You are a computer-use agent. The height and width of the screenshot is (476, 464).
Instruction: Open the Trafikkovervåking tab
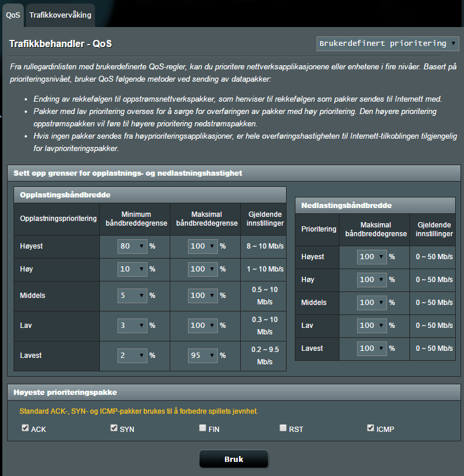pos(60,15)
